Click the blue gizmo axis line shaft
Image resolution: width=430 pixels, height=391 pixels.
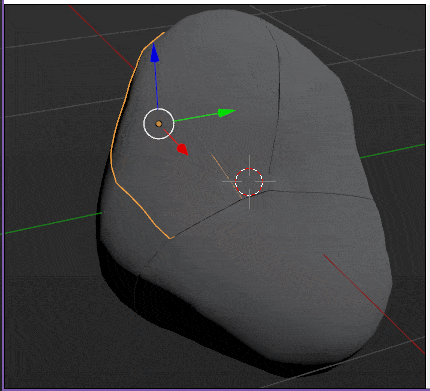click(x=156, y=86)
